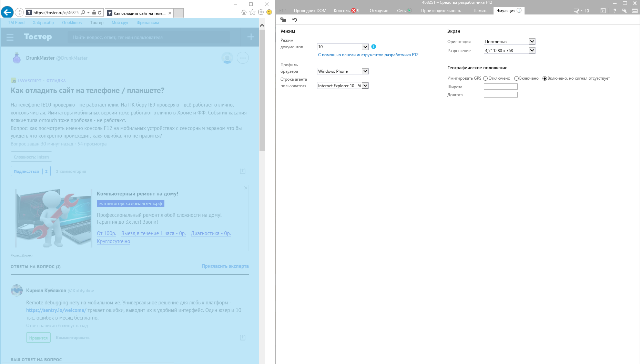Click the info icon on Эмуляция tab
Viewport: 640px width, 364px height.
pos(519,10)
